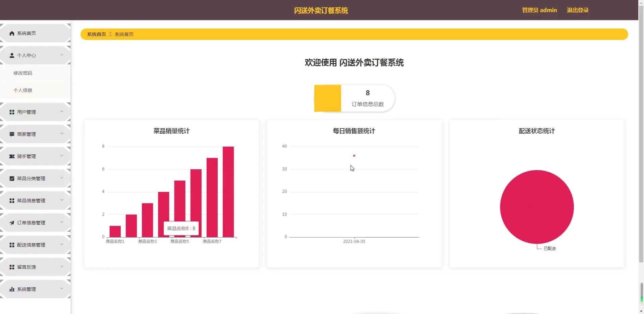The image size is (644, 314).
Task: Click the first 系统首页 breadcrumb link
Action: click(97, 34)
